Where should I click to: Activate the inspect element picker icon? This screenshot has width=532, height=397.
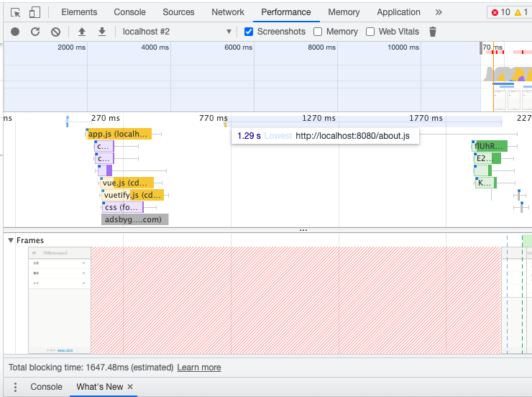pos(15,12)
